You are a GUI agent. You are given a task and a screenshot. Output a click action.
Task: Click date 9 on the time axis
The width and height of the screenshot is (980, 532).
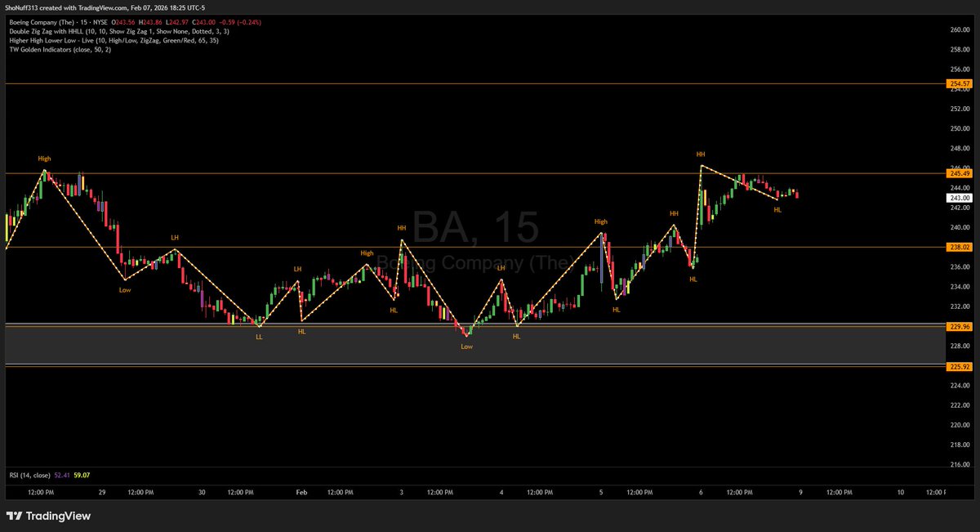[800, 493]
